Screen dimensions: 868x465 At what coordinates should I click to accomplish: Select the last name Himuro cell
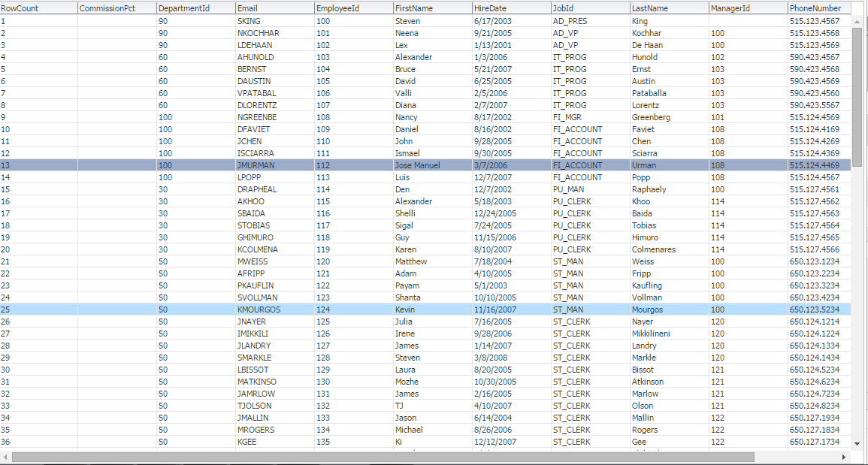[670, 237]
